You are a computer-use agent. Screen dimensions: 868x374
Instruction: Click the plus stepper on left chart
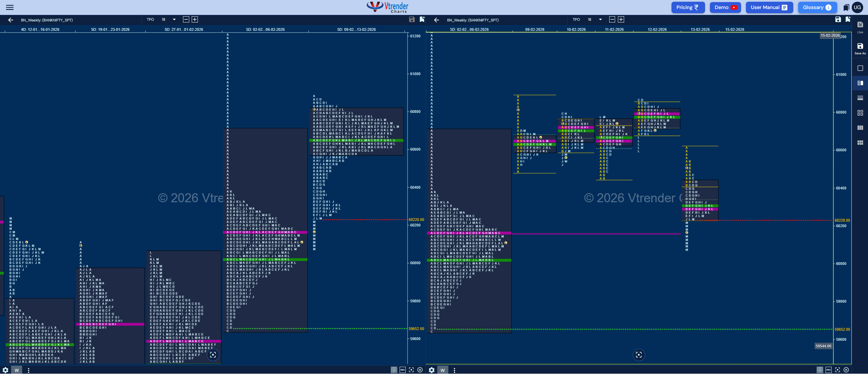(195, 20)
